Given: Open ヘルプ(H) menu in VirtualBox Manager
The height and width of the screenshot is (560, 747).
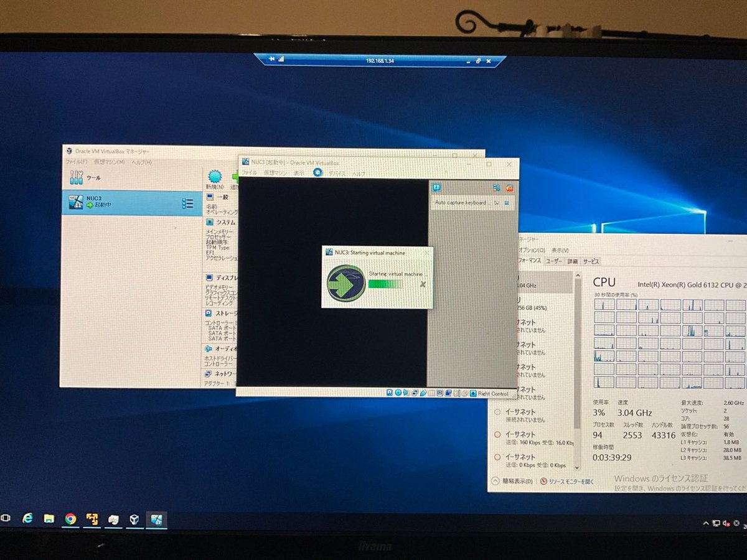Looking at the screenshot, I should (x=141, y=162).
